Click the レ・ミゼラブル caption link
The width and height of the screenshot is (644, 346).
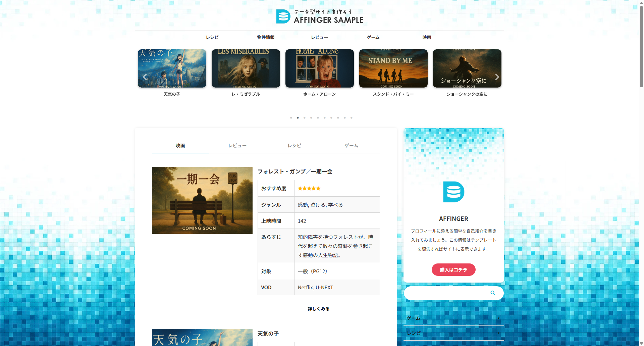tap(246, 94)
